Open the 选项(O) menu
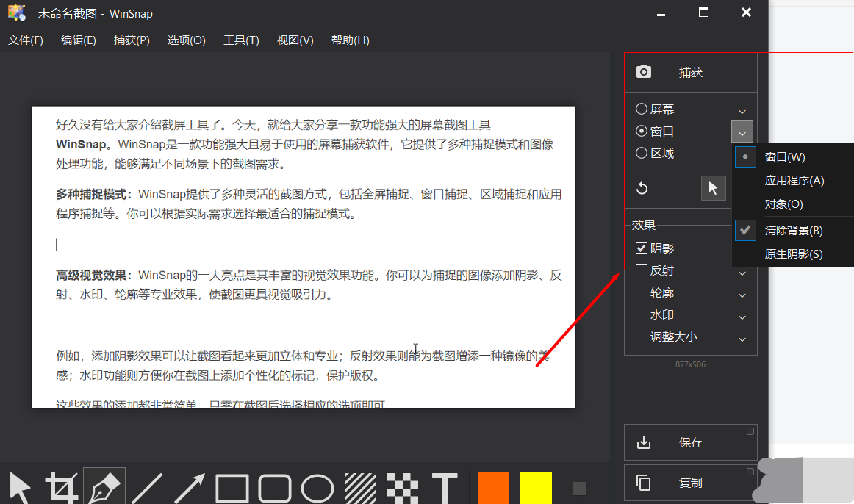854x504 pixels. (186, 40)
